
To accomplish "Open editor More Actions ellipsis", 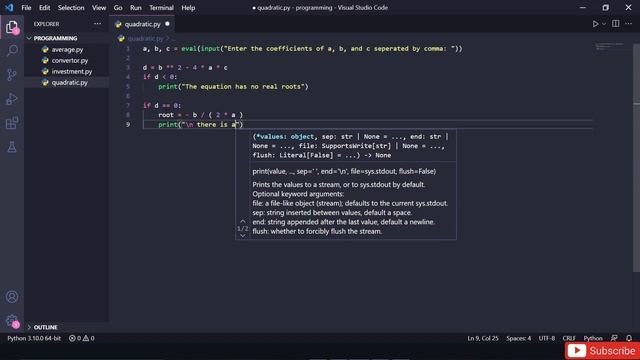I will 628,24.
